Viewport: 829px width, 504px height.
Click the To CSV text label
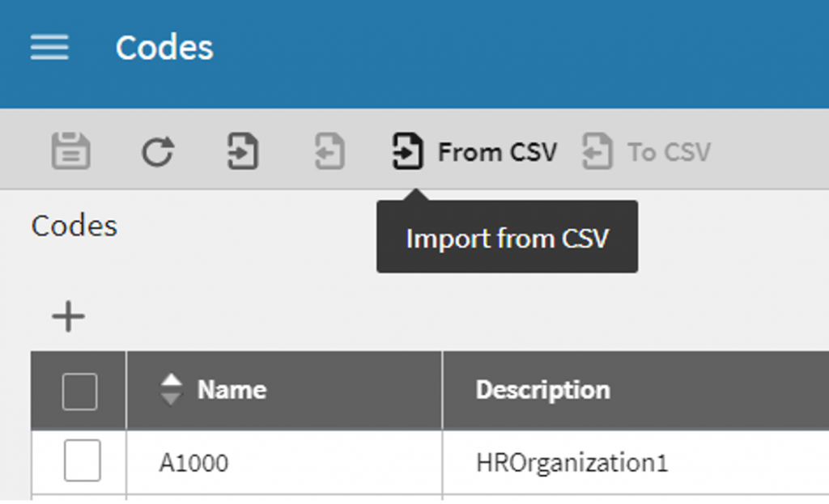click(x=669, y=152)
